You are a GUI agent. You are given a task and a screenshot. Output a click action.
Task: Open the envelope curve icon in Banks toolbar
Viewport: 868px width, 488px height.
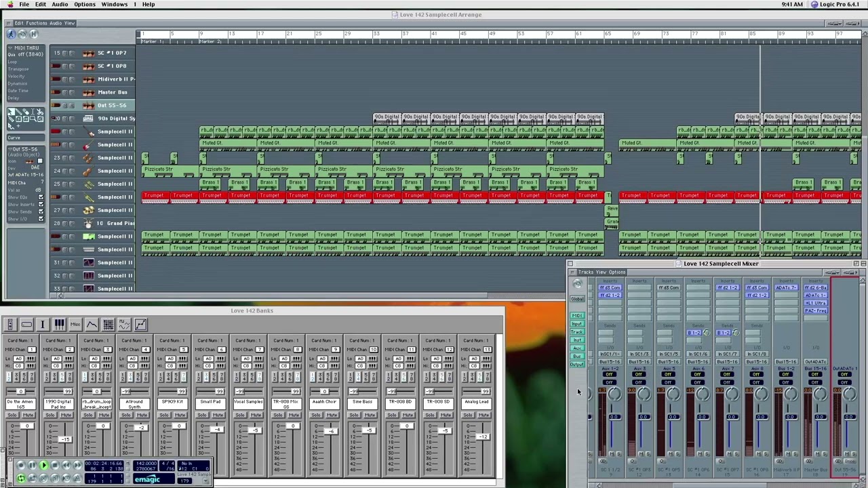pyautogui.click(x=92, y=324)
